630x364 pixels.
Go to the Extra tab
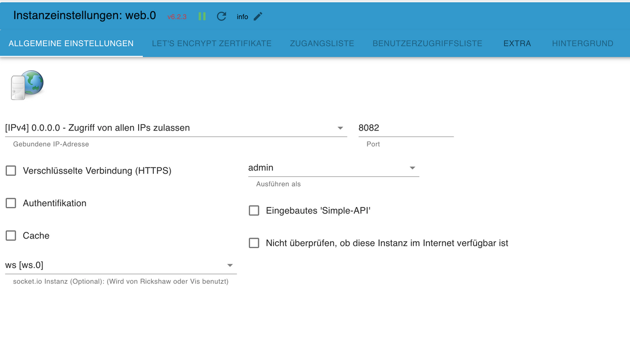point(517,44)
